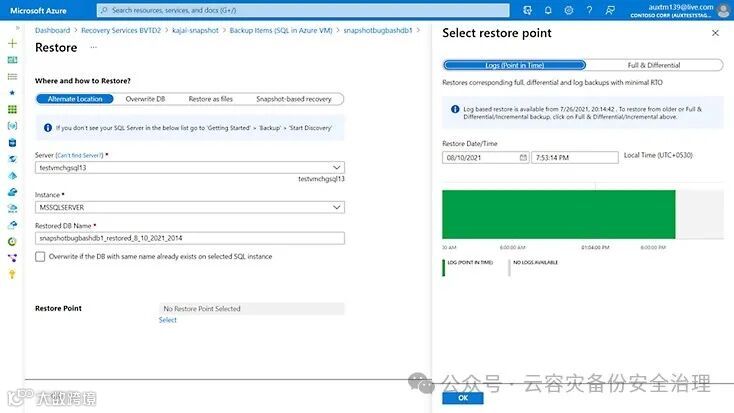Open All services list icon
Image resolution: width=734 pixels, height=413 pixels.
tap(13, 76)
